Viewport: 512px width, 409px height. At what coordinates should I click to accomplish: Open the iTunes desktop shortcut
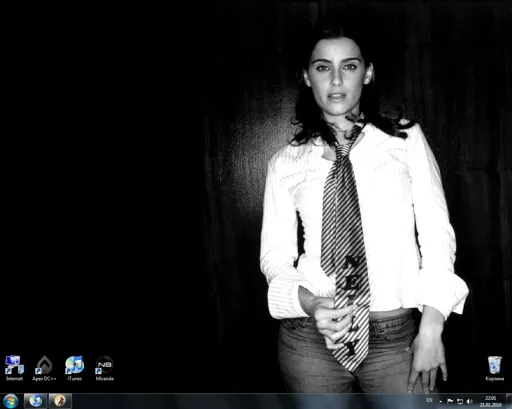click(x=74, y=368)
